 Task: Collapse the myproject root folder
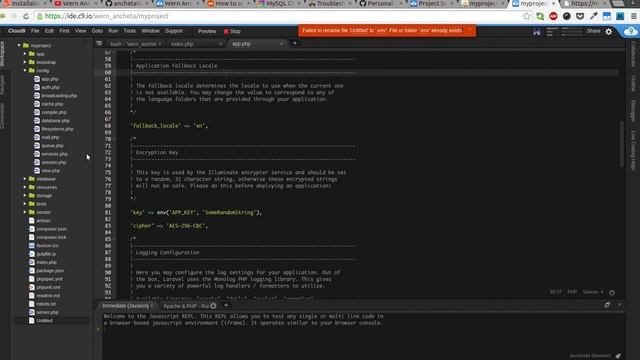(19, 45)
